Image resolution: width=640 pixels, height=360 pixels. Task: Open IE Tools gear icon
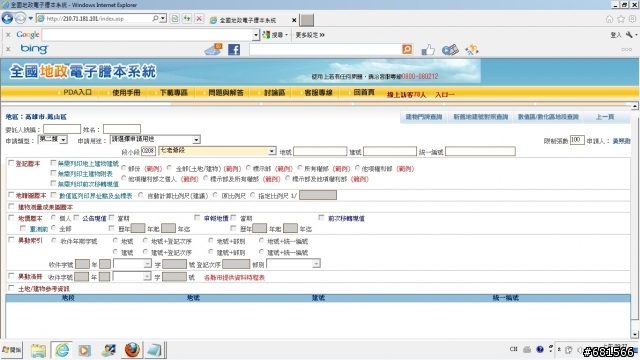point(632,19)
